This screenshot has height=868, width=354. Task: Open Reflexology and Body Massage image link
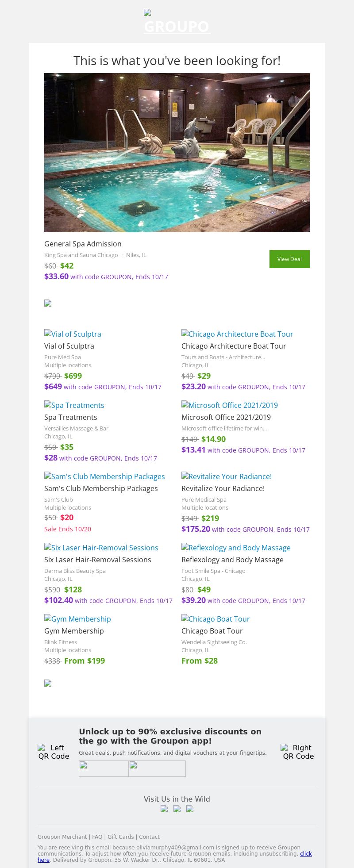point(236,548)
